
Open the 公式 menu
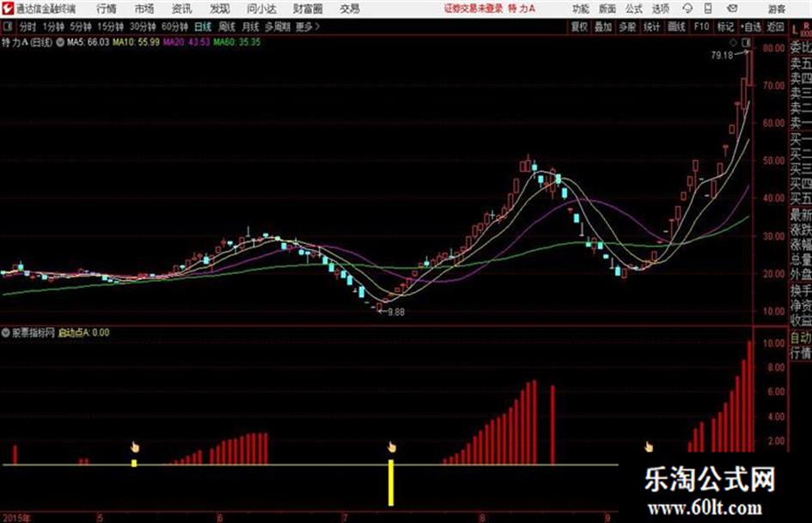[x=633, y=9]
